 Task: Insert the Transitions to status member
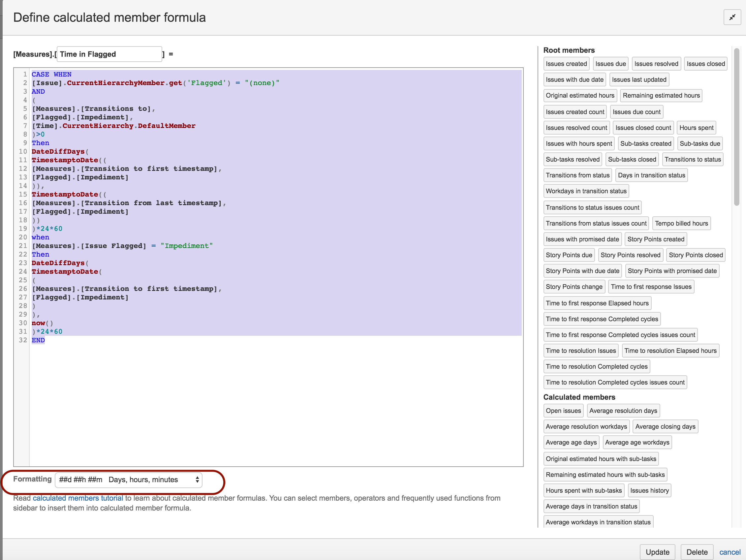point(692,159)
